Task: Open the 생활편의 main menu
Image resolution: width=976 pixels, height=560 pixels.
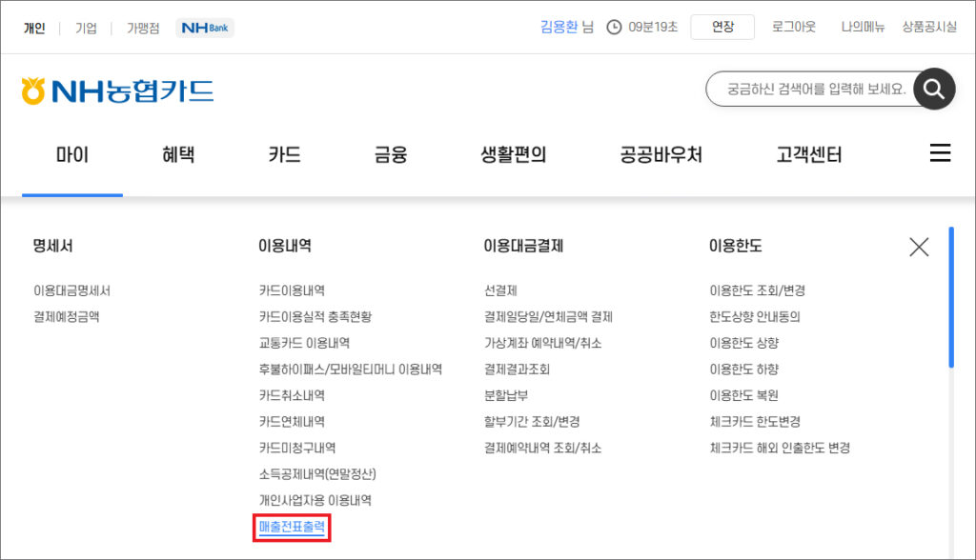Action: click(514, 154)
